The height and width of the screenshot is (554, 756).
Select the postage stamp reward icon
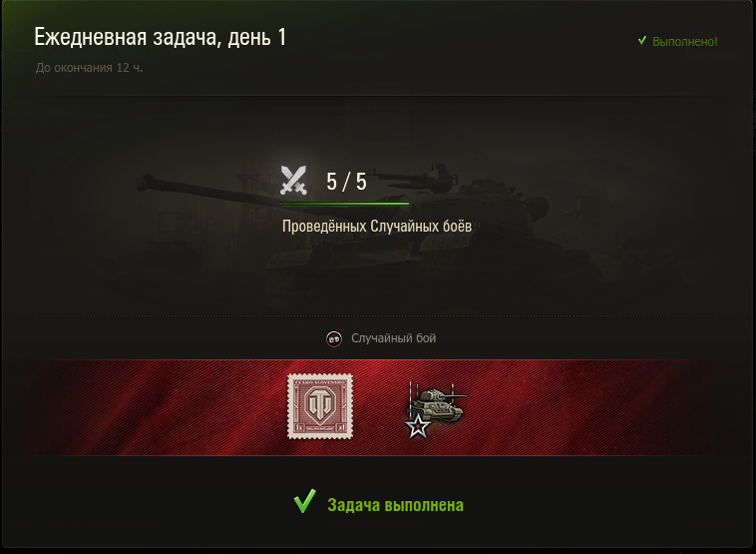pyautogui.click(x=320, y=406)
